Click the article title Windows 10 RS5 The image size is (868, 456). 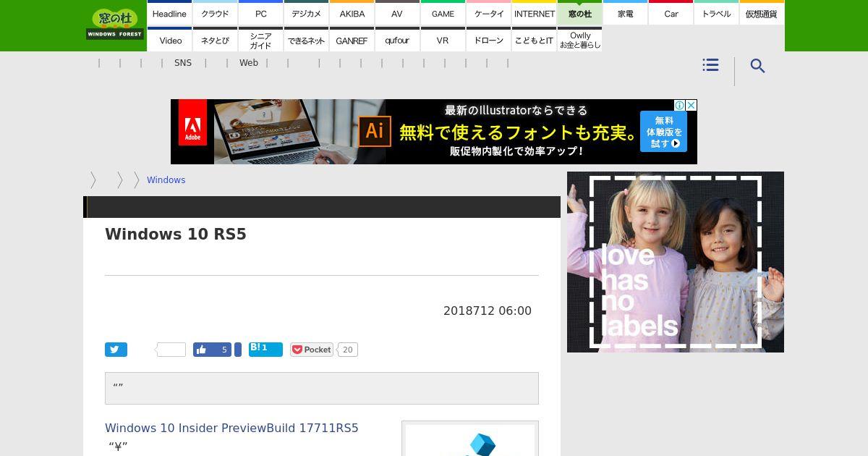click(176, 235)
